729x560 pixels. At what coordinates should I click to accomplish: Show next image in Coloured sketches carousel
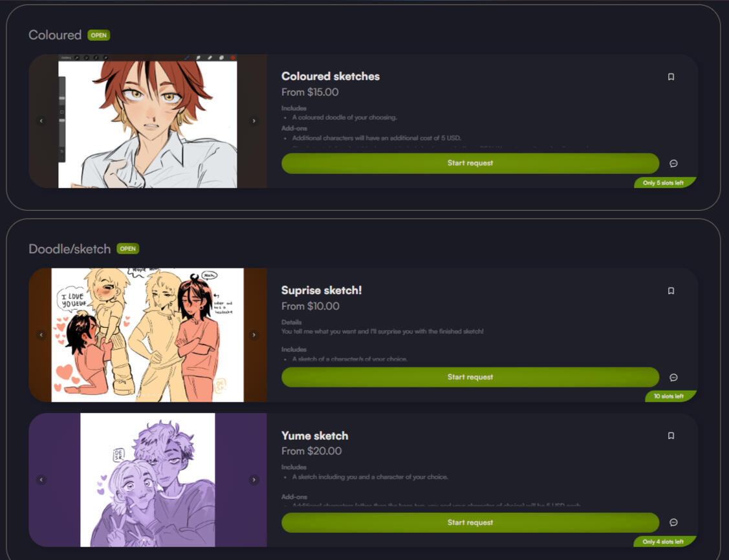(254, 121)
